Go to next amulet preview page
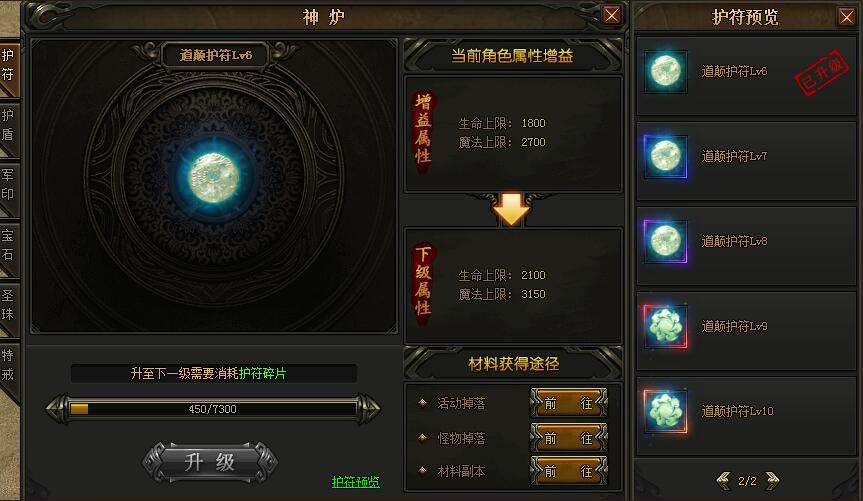The image size is (863, 501). (772, 481)
